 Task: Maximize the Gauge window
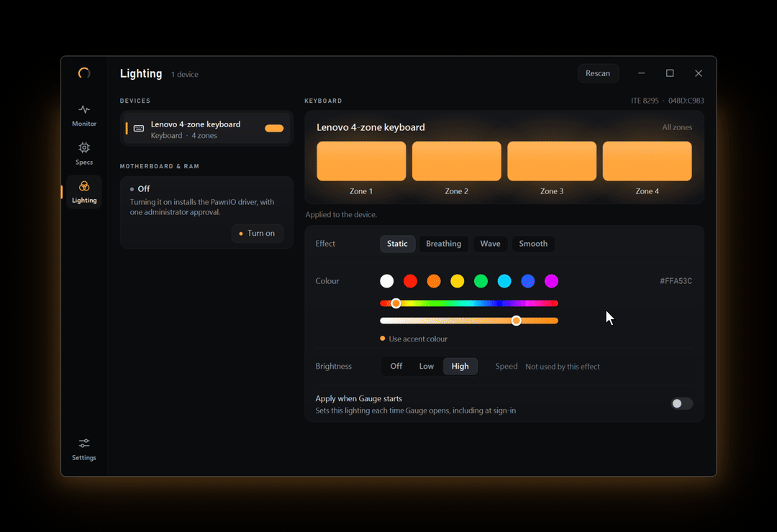[670, 73]
